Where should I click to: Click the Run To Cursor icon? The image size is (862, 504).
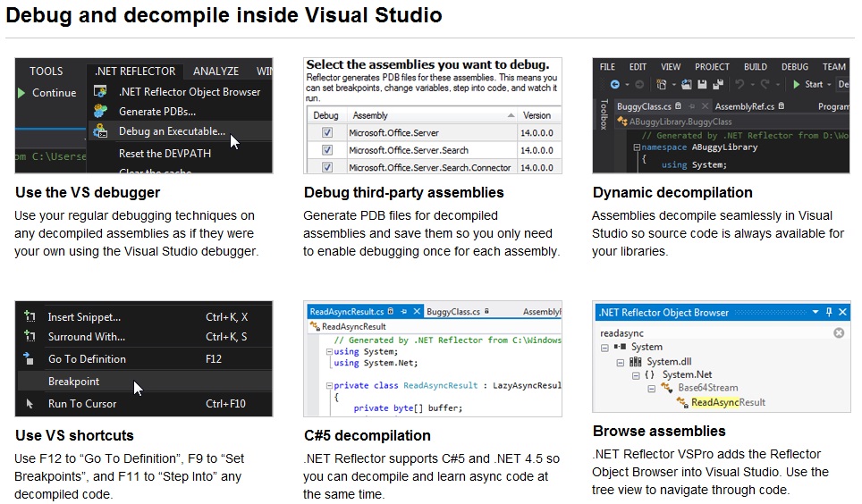[30, 403]
